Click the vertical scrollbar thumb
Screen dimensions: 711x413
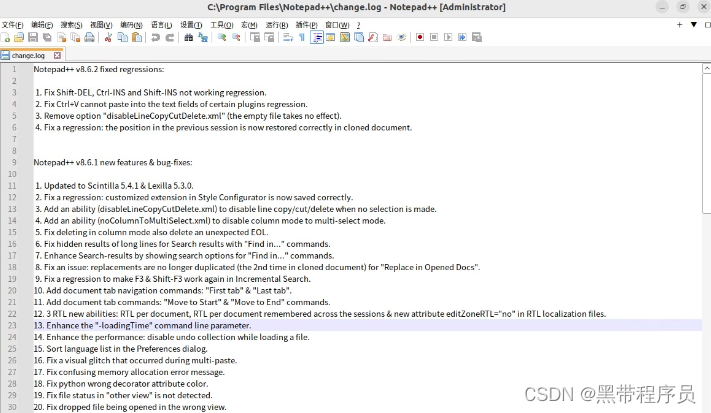coord(706,143)
